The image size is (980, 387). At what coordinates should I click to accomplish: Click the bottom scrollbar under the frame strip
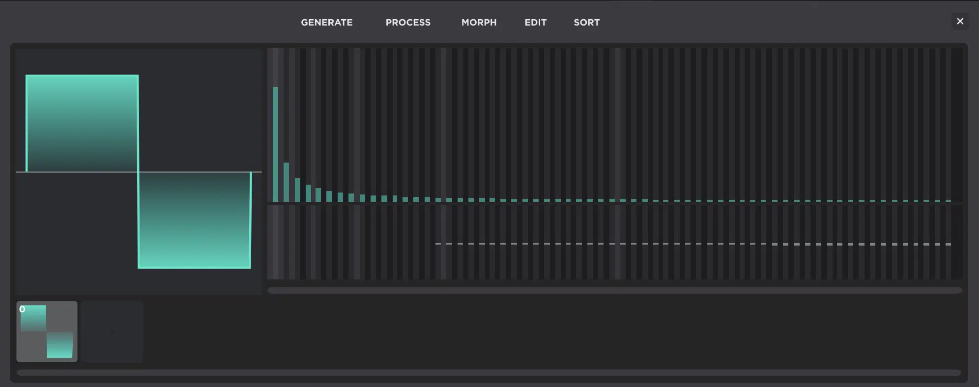point(489,373)
